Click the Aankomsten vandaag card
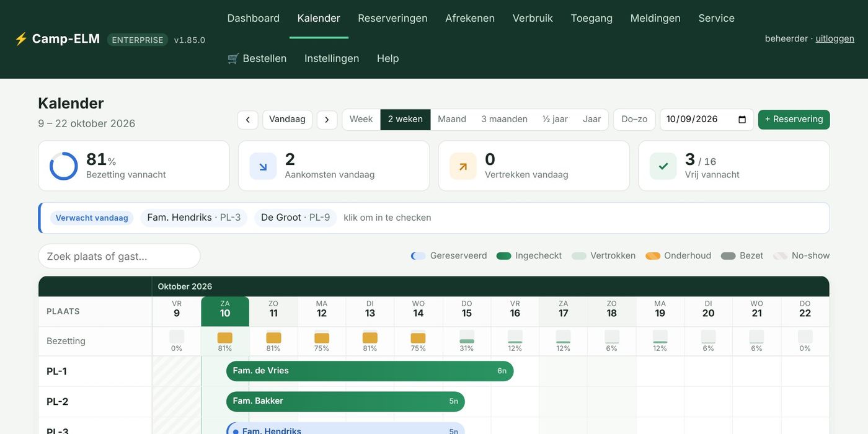The height and width of the screenshot is (434, 868). [334, 166]
